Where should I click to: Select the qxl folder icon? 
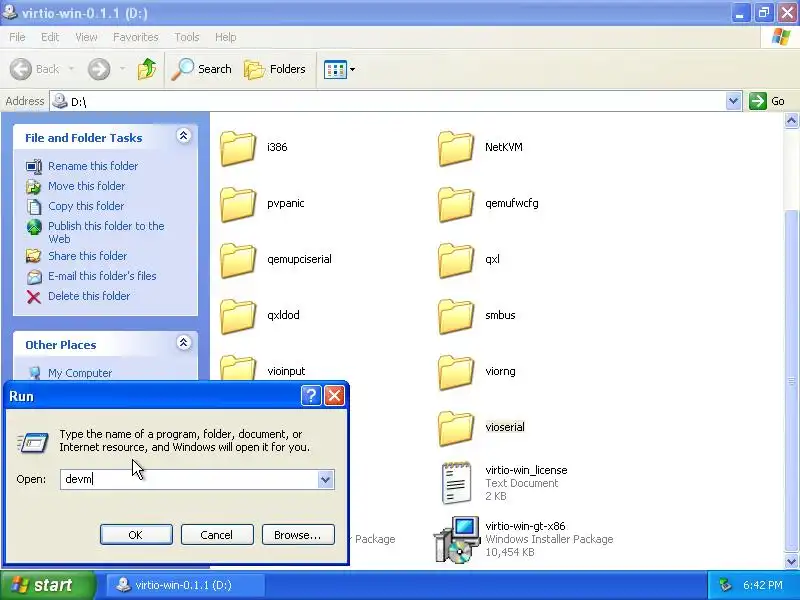(x=456, y=260)
